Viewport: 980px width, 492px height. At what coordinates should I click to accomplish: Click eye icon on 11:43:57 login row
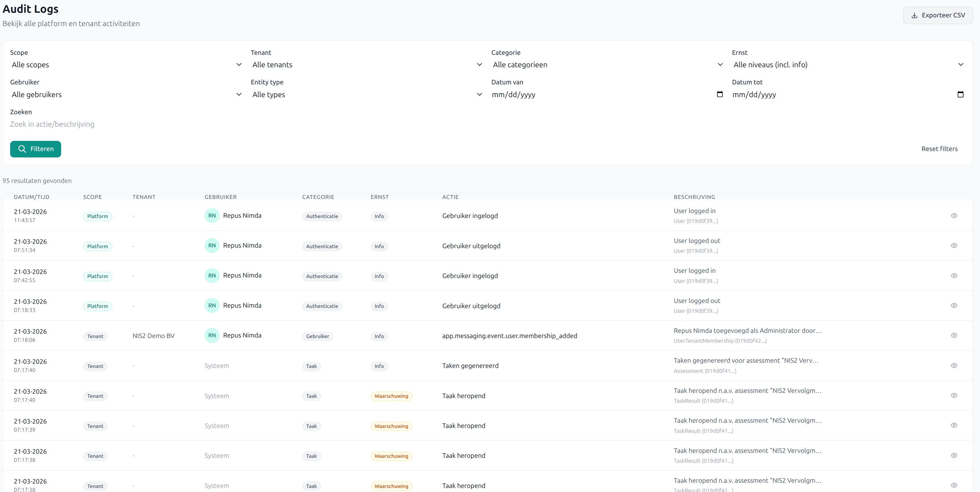[954, 216]
